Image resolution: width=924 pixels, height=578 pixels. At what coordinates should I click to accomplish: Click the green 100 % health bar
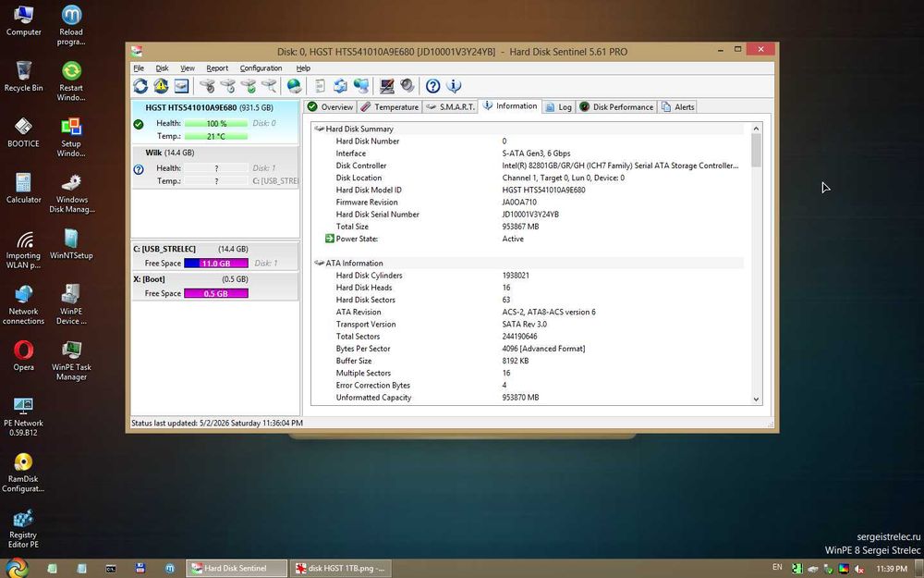coord(216,123)
